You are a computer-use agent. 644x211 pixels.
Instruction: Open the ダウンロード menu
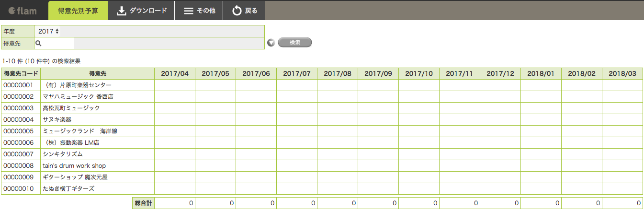pos(141,11)
